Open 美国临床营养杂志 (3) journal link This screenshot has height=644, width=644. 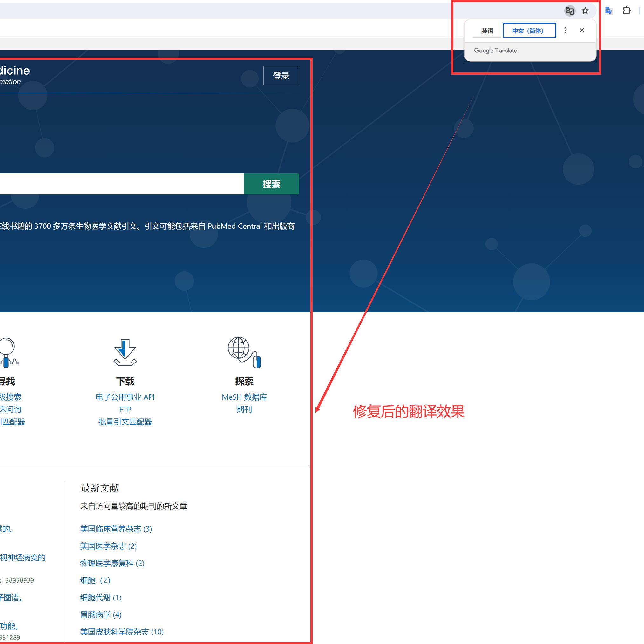[116, 529]
